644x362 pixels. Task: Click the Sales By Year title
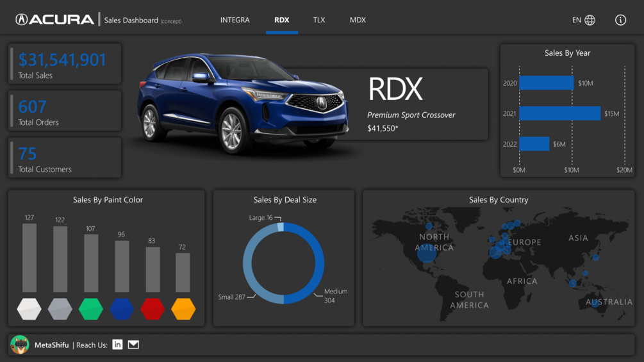(567, 53)
